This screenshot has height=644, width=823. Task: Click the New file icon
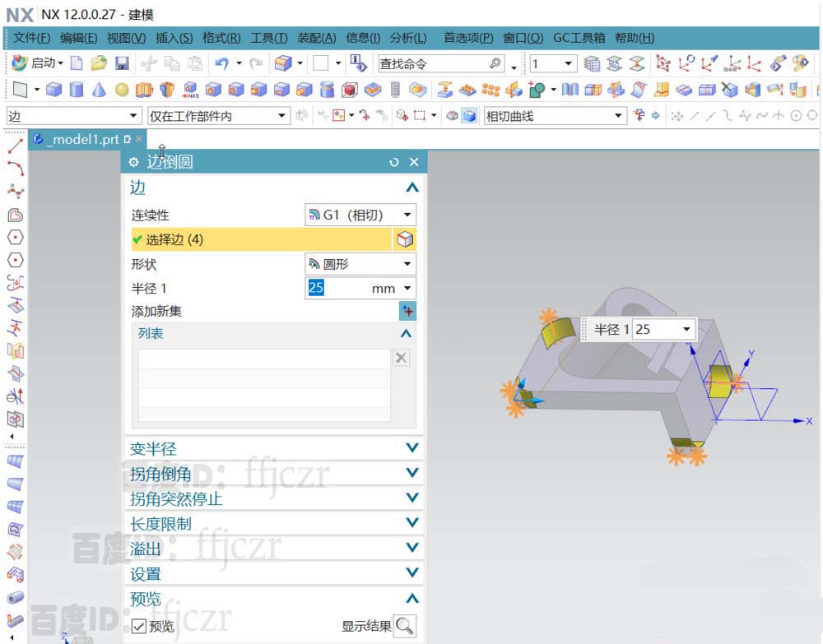[x=77, y=64]
